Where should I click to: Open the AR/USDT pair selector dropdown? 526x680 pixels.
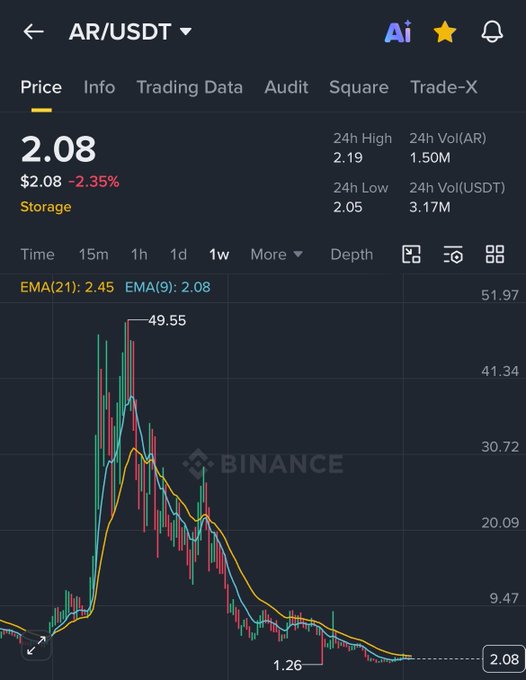(x=130, y=32)
